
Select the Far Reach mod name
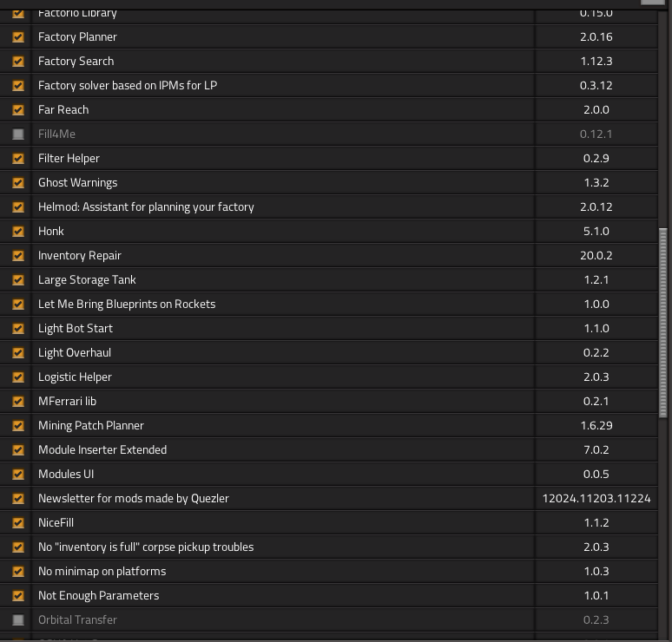coord(63,109)
